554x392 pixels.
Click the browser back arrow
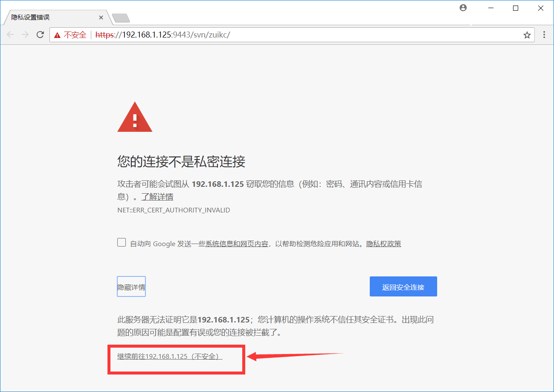pos(11,35)
